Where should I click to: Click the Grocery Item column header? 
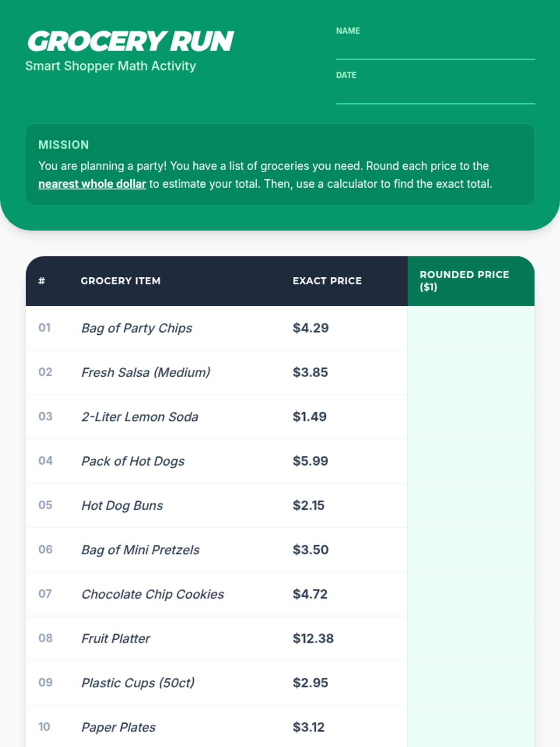(x=120, y=281)
